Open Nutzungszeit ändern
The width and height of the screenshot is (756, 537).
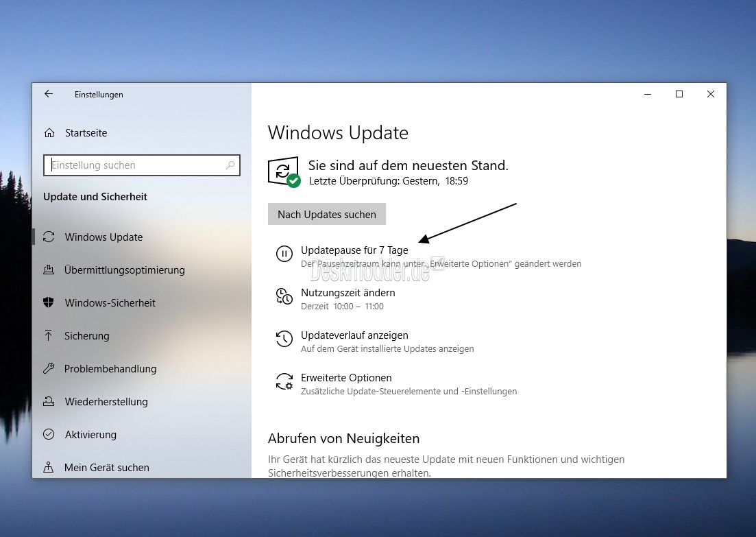pyautogui.click(x=348, y=292)
